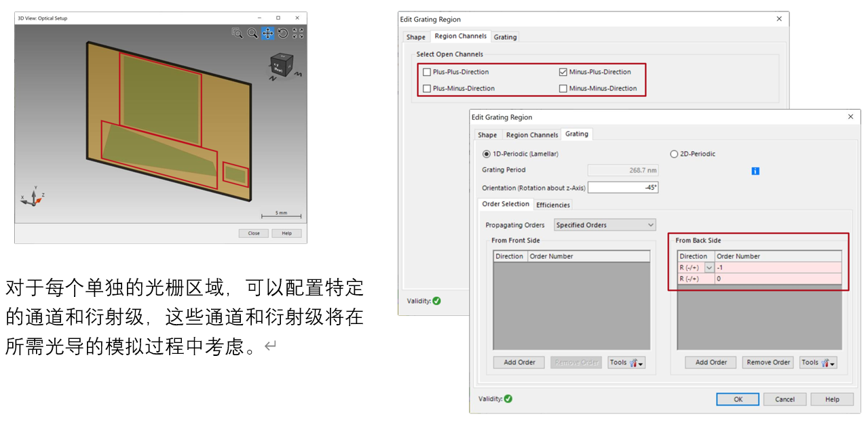
Task: Click the blue info icon next to 2D-Periodic
Action: click(x=755, y=171)
